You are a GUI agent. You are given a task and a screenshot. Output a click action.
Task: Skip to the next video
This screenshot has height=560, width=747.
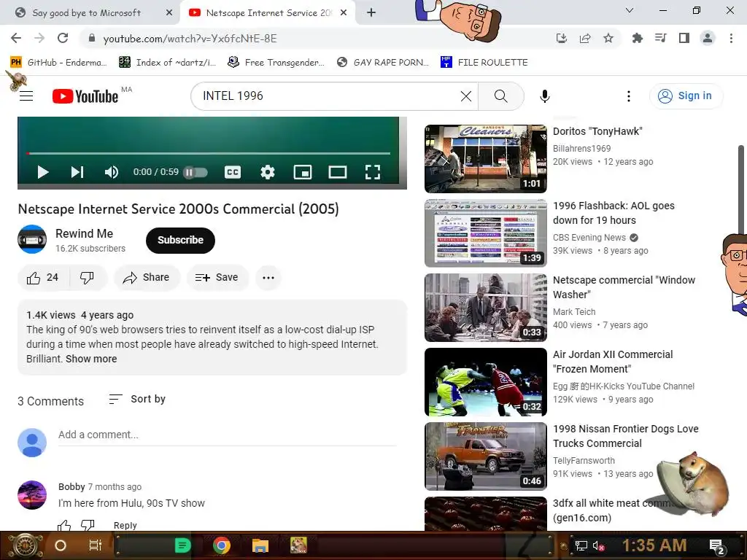click(77, 172)
